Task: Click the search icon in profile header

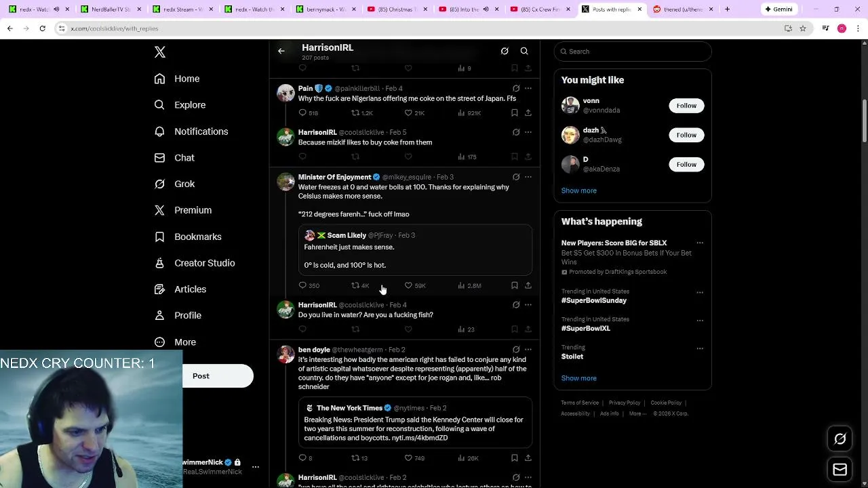Action: pyautogui.click(x=524, y=51)
